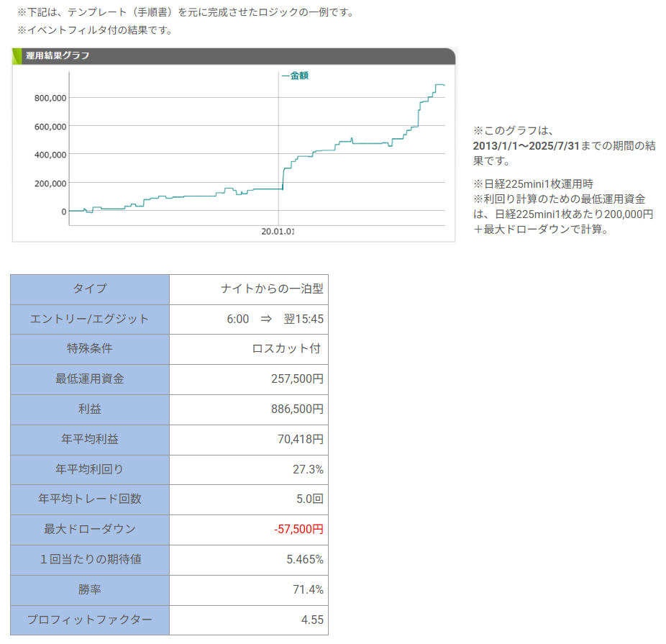Image resolution: width=666 pixels, height=644 pixels.
Task: Click the 20.01.01 date label on the x-axis
Action: click(x=278, y=232)
